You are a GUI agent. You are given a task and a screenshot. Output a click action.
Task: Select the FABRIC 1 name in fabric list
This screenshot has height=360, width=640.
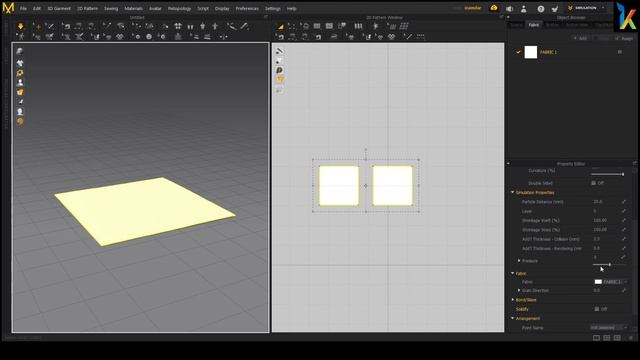pos(548,52)
